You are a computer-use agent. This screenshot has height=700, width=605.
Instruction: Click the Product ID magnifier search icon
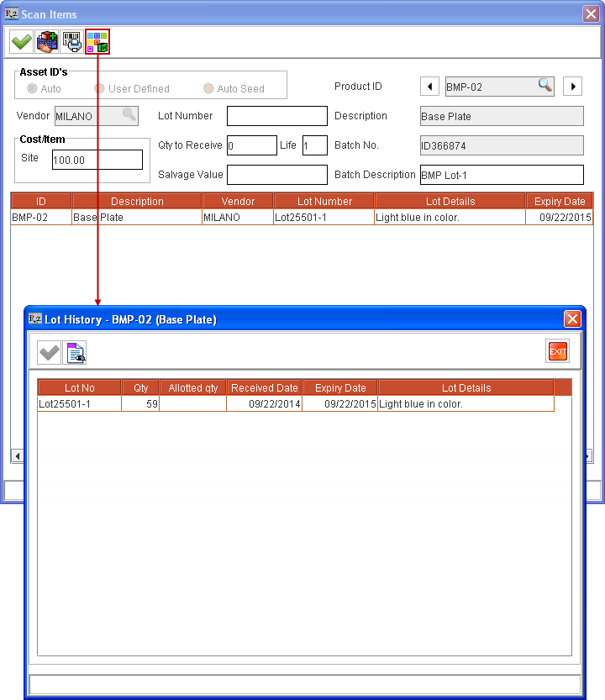tap(545, 86)
